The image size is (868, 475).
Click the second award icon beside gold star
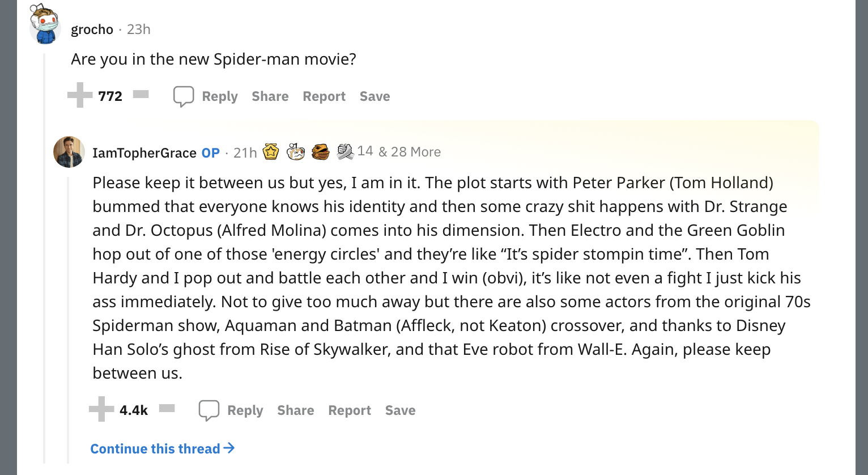pyautogui.click(x=296, y=151)
